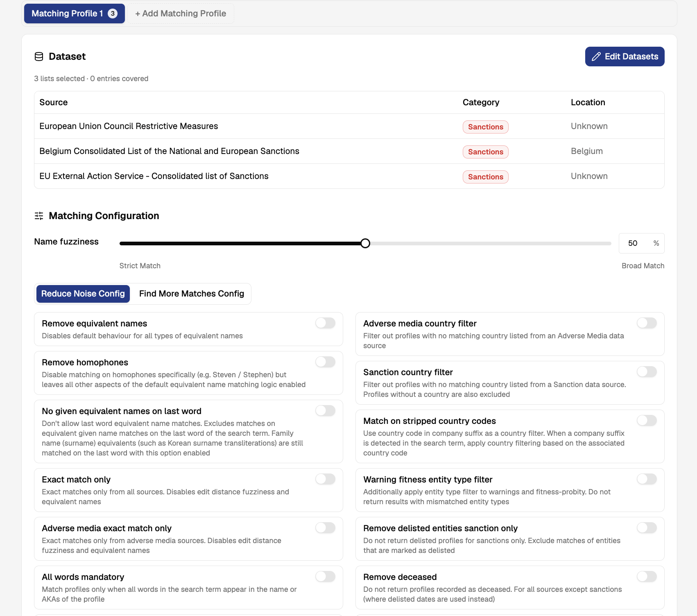Toggle Adverse media country filter
This screenshot has height=616, width=697.
click(647, 323)
